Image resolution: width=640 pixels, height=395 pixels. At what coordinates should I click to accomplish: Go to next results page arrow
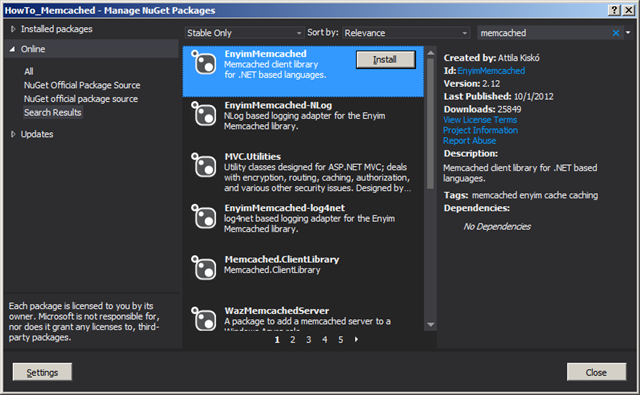pos(356,339)
